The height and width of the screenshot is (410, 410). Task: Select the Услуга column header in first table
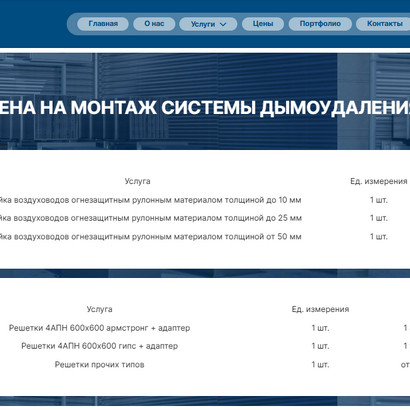(x=137, y=181)
